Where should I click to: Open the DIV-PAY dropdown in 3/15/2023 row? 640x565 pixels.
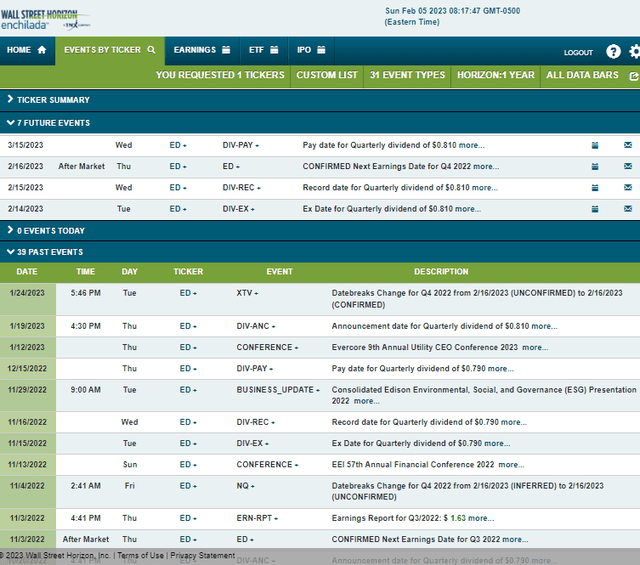pos(240,145)
